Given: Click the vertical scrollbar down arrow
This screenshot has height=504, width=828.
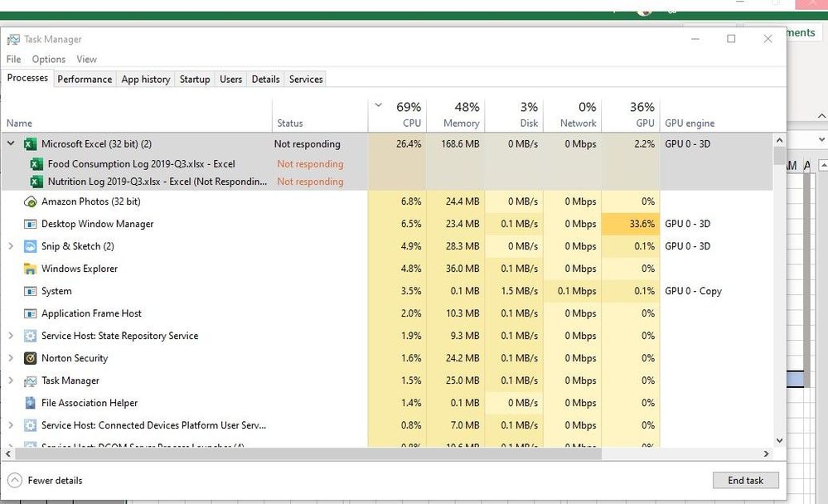Looking at the screenshot, I should [x=779, y=440].
